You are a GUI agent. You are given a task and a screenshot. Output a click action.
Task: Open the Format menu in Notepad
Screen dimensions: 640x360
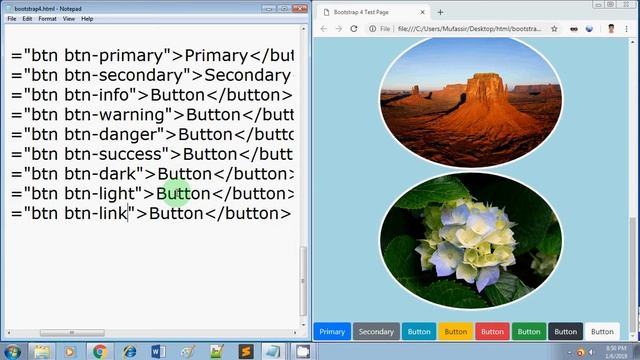47,19
